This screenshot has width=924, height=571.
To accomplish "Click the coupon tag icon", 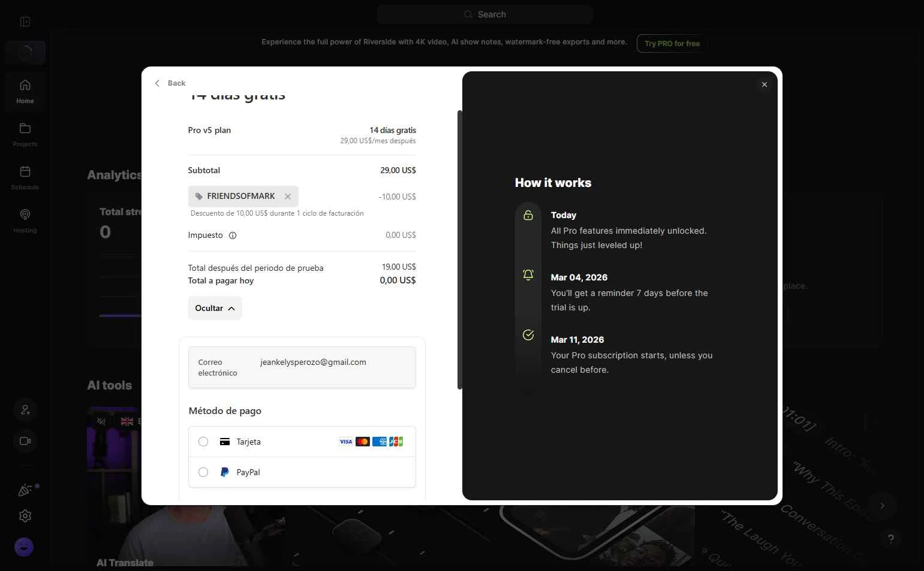I will tap(199, 197).
